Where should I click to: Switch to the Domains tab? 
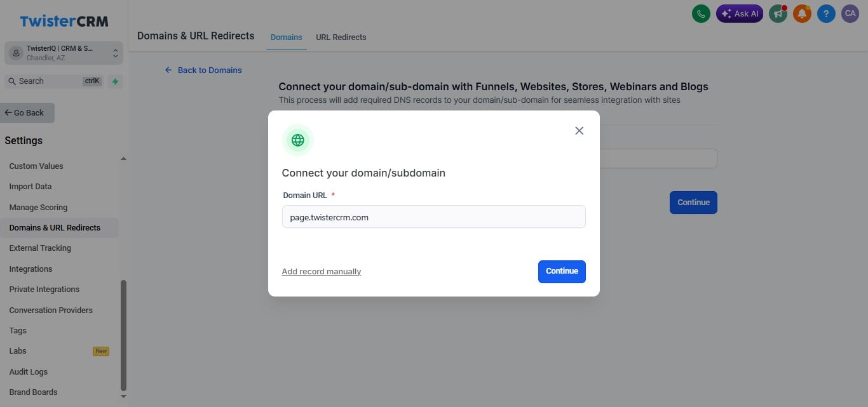click(287, 37)
